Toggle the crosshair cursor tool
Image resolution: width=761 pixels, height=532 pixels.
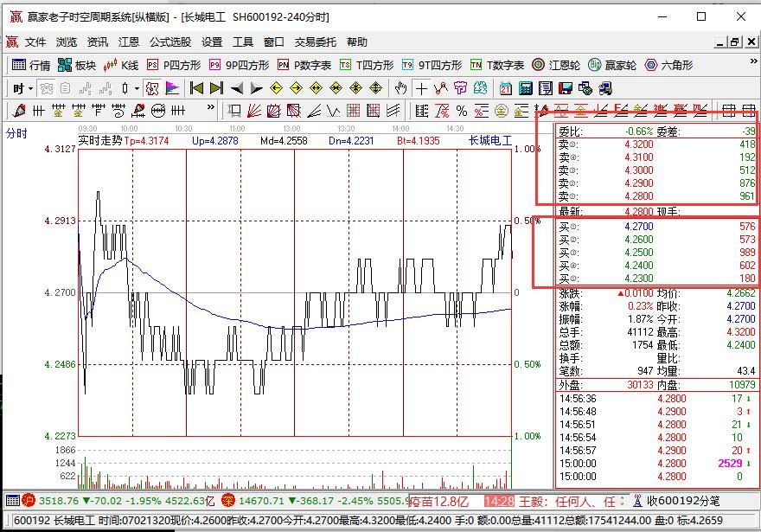(x=421, y=88)
